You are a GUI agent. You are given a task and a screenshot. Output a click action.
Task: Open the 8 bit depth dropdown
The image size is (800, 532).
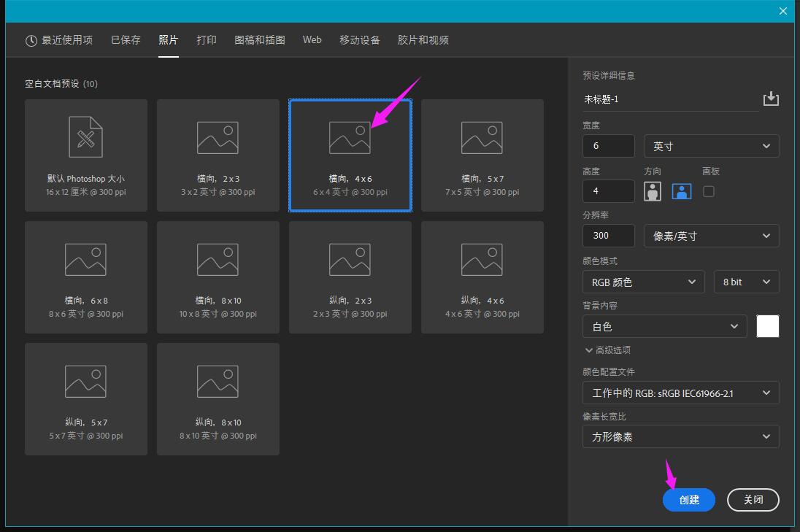pos(747,282)
